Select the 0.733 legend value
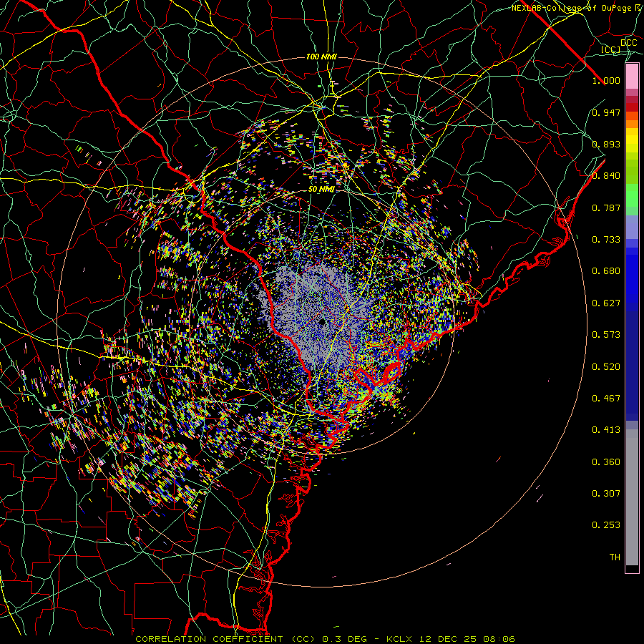Image resolution: width=644 pixels, height=644 pixels. tap(606, 240)
